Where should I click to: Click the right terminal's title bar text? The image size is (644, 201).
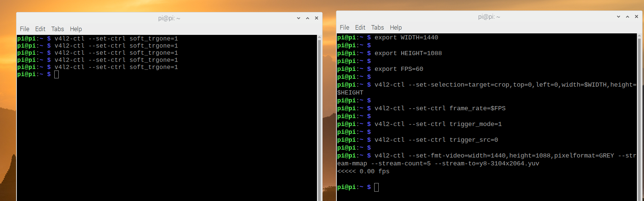pyautogui.click(x=489, y=16)
